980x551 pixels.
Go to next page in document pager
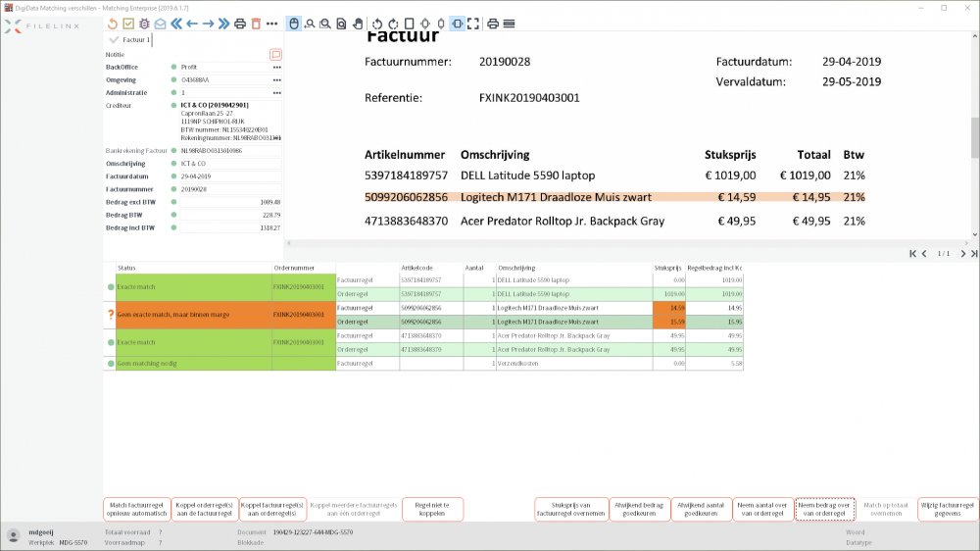click(x=963, y=253)
